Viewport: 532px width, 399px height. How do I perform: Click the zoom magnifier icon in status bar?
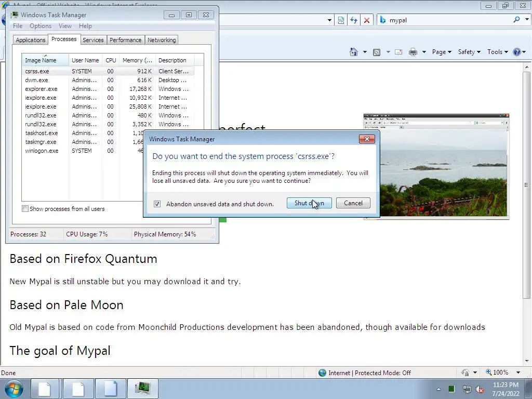(x=488, y=372)
